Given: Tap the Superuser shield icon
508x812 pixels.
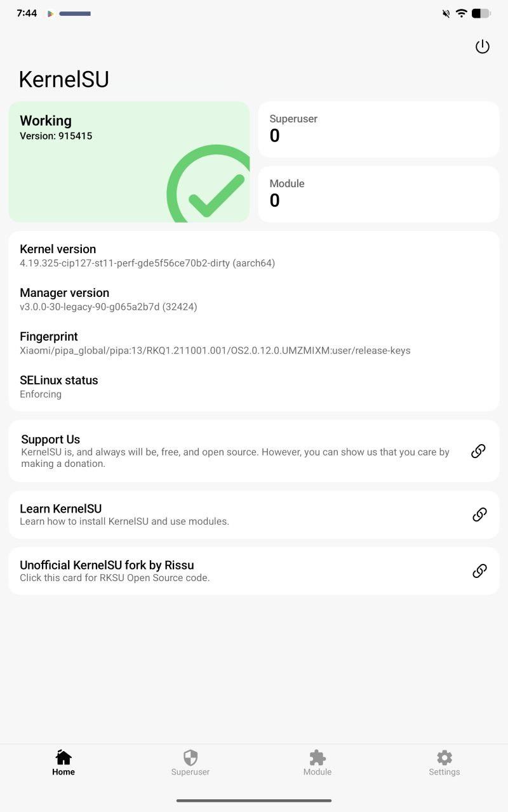Looking at the screenshot, I should point(190,757).
